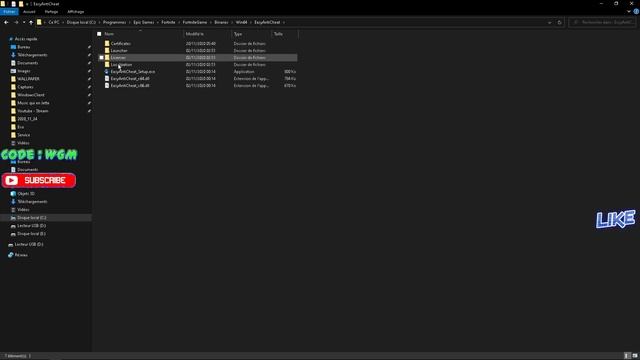
Task: Click the search box in EasyAntiCheat folder
Action: pyautogui.click(x=602, y=22)
